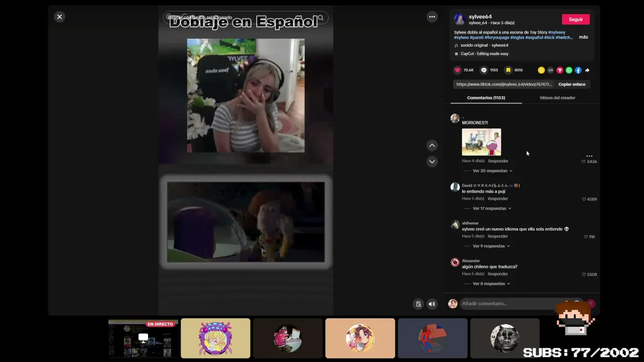Go to the previous video arrow
The width and height of the screenshot is (644, 362).
click(432, 145)
